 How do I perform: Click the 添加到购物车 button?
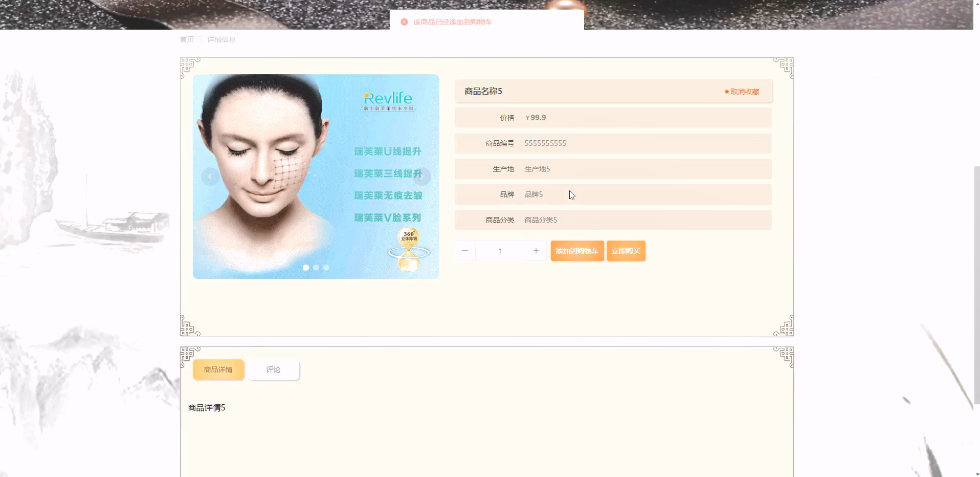577,251
